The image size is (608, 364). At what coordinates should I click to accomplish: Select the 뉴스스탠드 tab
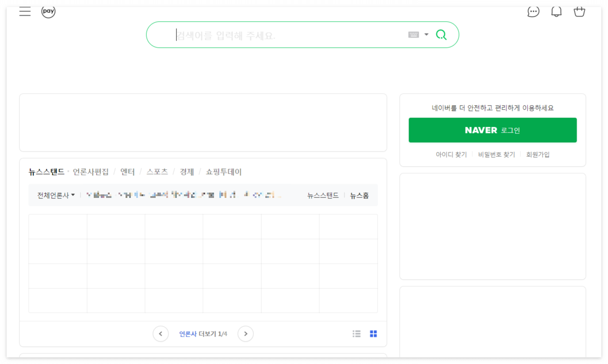(x=46, y=172)
